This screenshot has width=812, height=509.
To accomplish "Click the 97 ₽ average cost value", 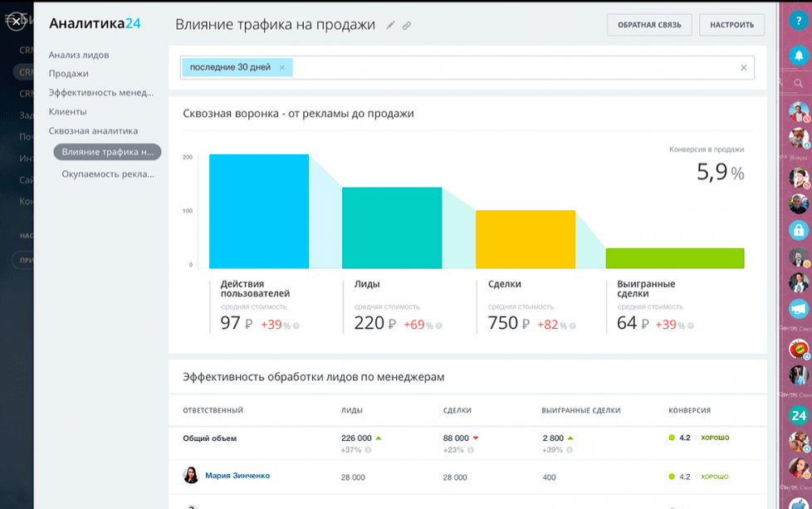I will [236, 323].
